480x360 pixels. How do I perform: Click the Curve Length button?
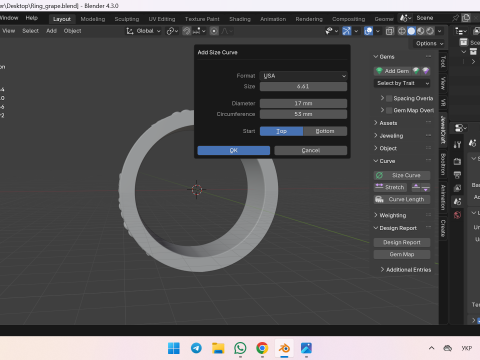[402, 199]
